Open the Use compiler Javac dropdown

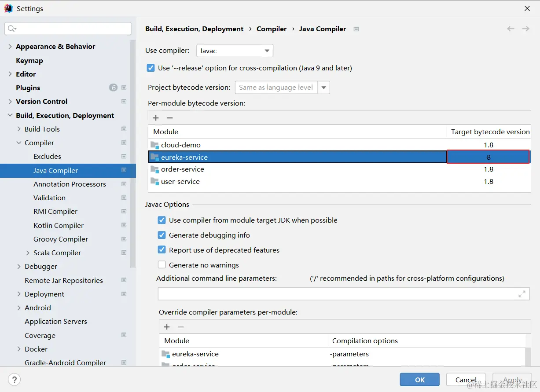tap(235, 51)
